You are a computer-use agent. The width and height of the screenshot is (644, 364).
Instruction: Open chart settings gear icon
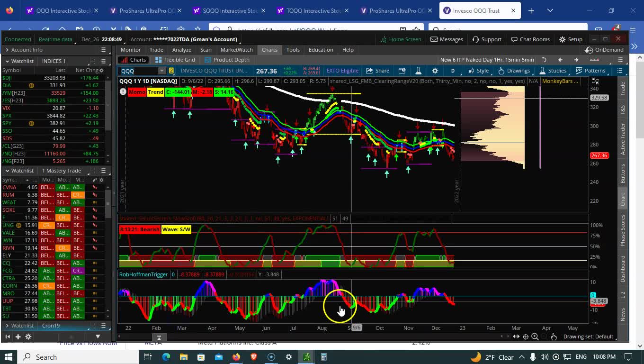435,71
